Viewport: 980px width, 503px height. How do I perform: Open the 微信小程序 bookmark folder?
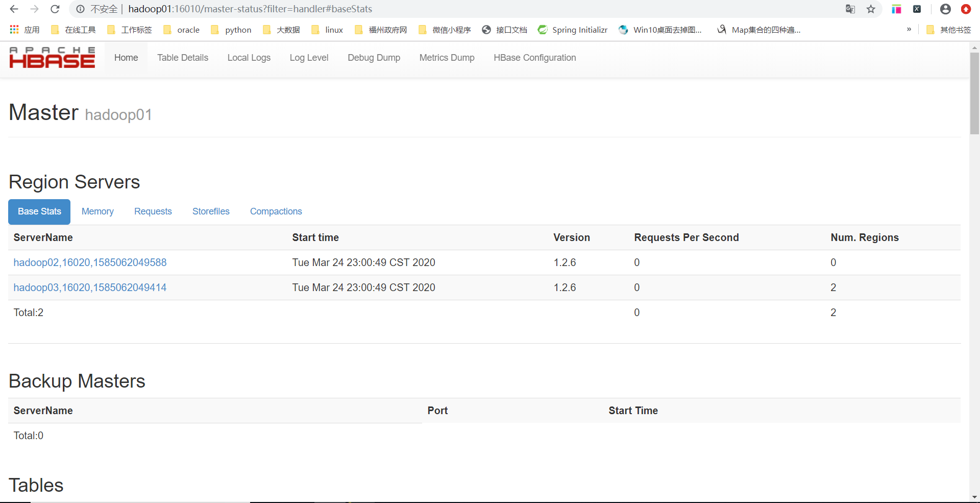(445, 30)
